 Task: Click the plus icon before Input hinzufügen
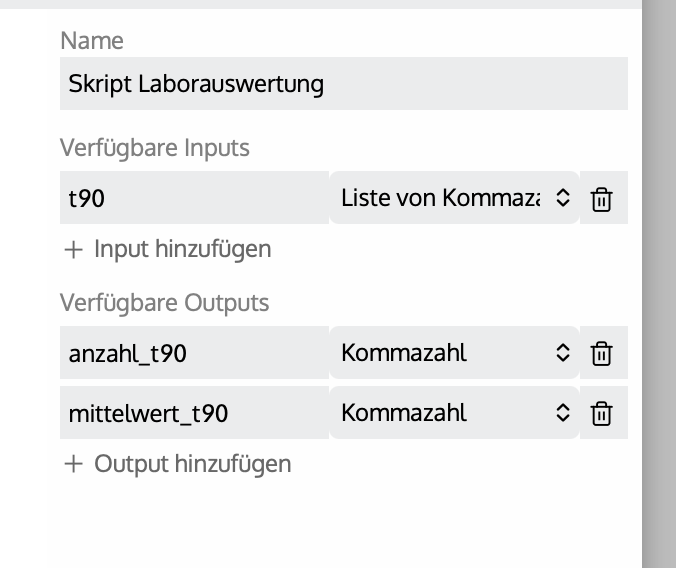coord(73,249)
